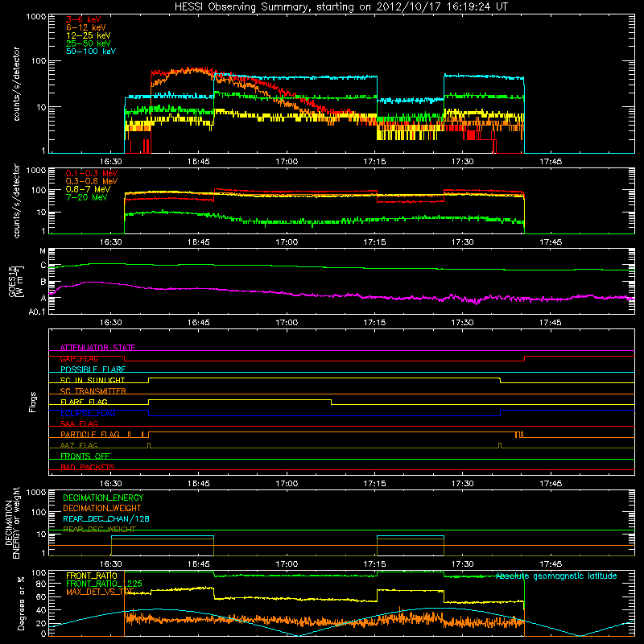Select the 3-6 keV legend label
This screenshot has height=644, width=644.
(84, 19)
